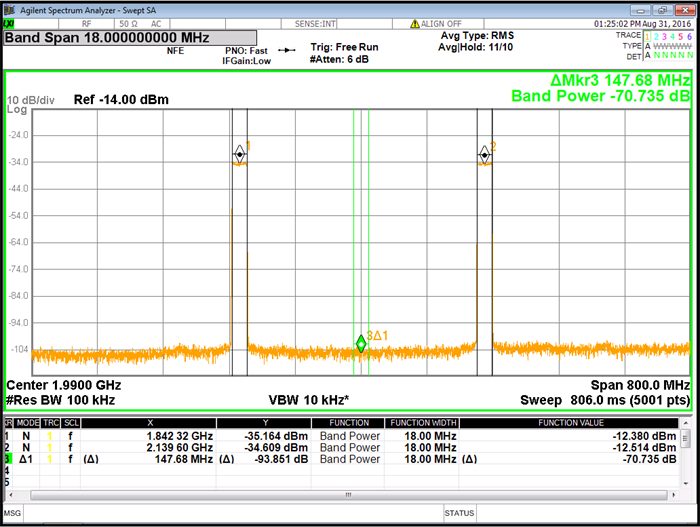Click marker 1 diamond on the trace

pyautogui.click(x=239, y=153)
